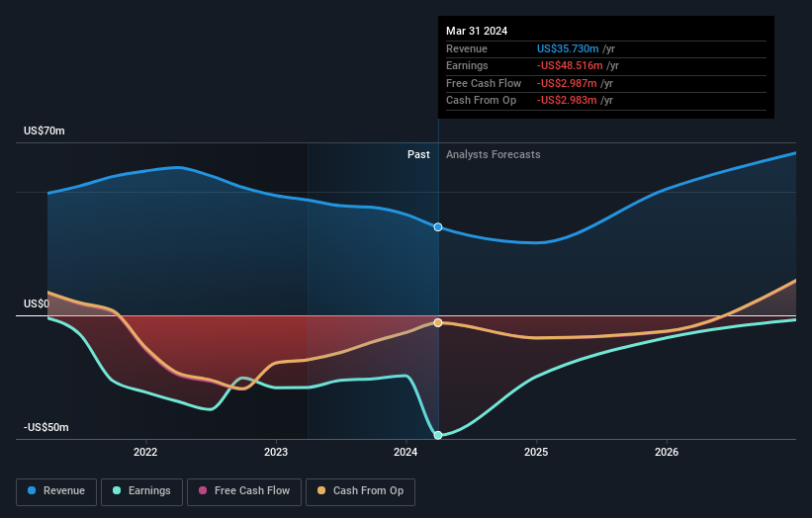812x518 pixels.
Task: Click the -US$2.987m free cash flow value
Action: [x=567, y=83]
